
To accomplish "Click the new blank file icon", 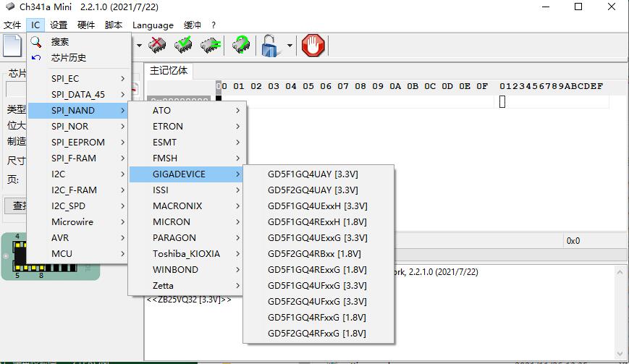I will pos(12,46).
